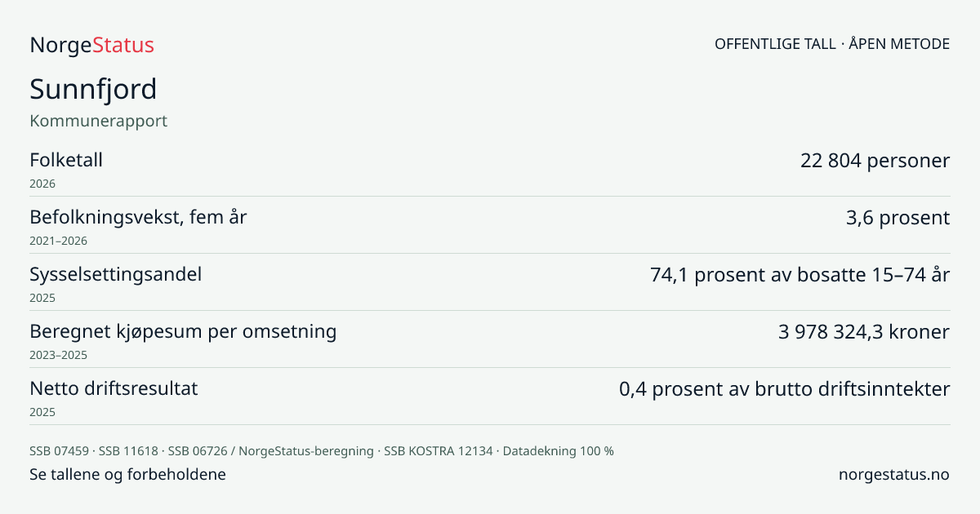This screenshot has height=514, width=980.
Task: Click the Folketall row label
Action: (x=66, y=160)
